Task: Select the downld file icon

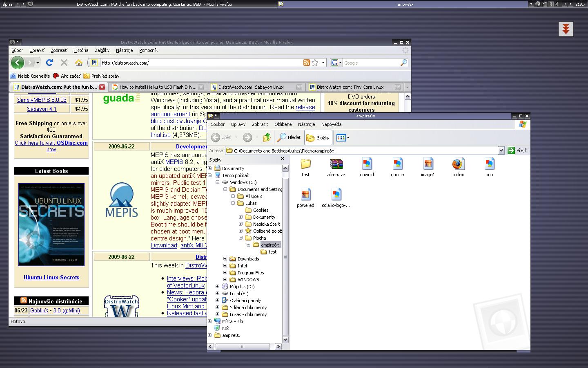Action: (367, 168)
